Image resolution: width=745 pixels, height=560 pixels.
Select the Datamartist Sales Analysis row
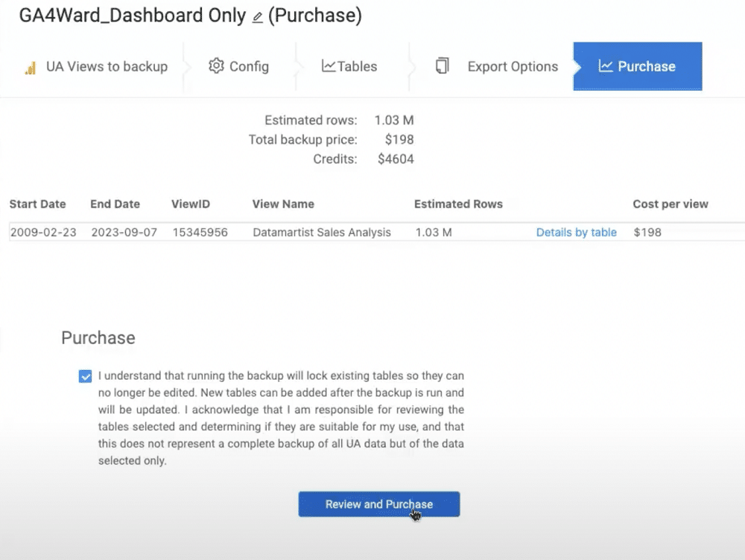click(x=321, y=232)
